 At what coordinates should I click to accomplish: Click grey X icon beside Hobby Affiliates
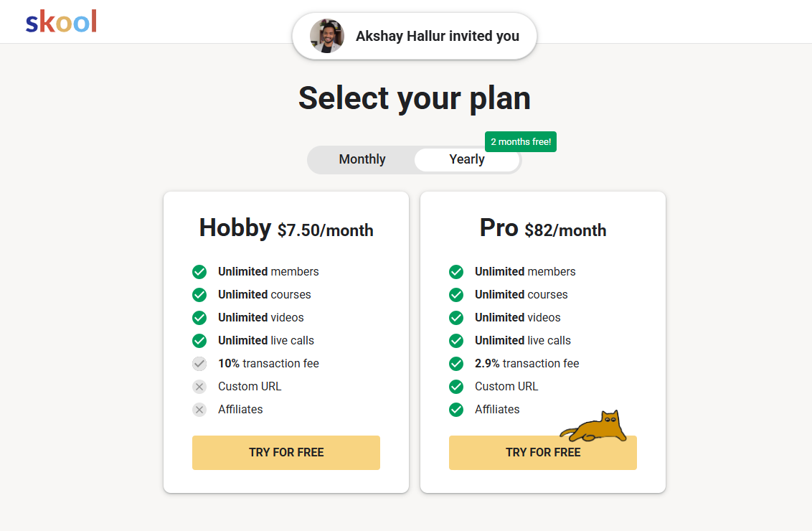pos(199,410)
